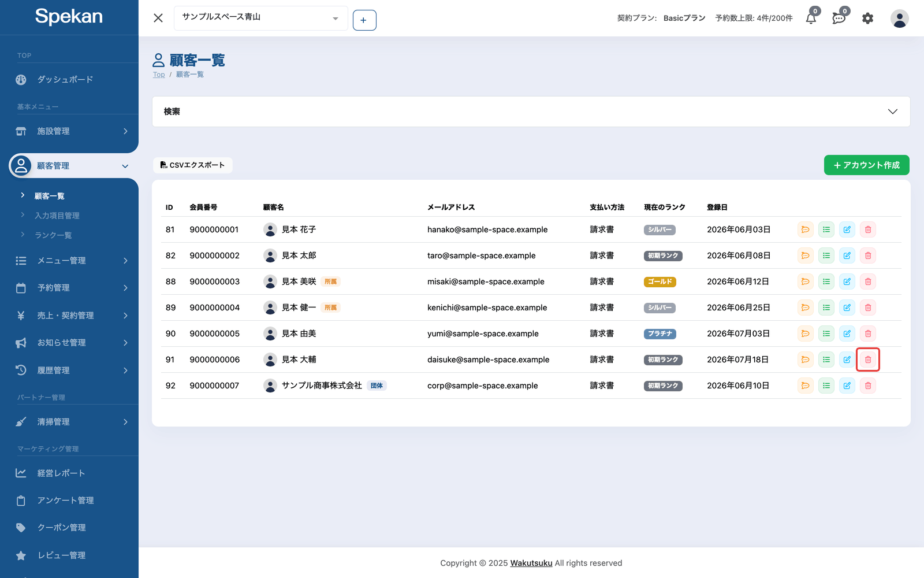Expand the 施設管理 sidebar menu

pos(69,131)
